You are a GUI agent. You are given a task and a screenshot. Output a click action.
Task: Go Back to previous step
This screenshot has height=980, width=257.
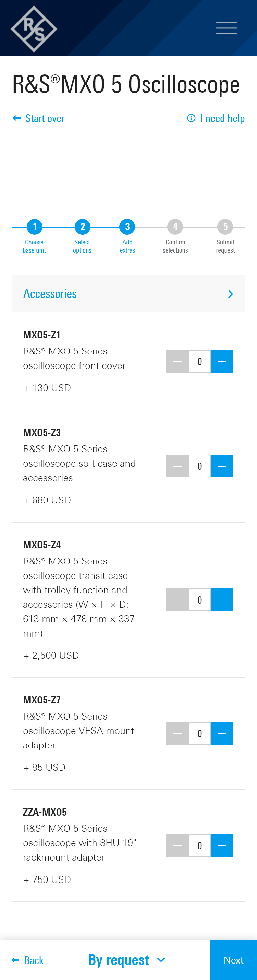click(28, 960)
